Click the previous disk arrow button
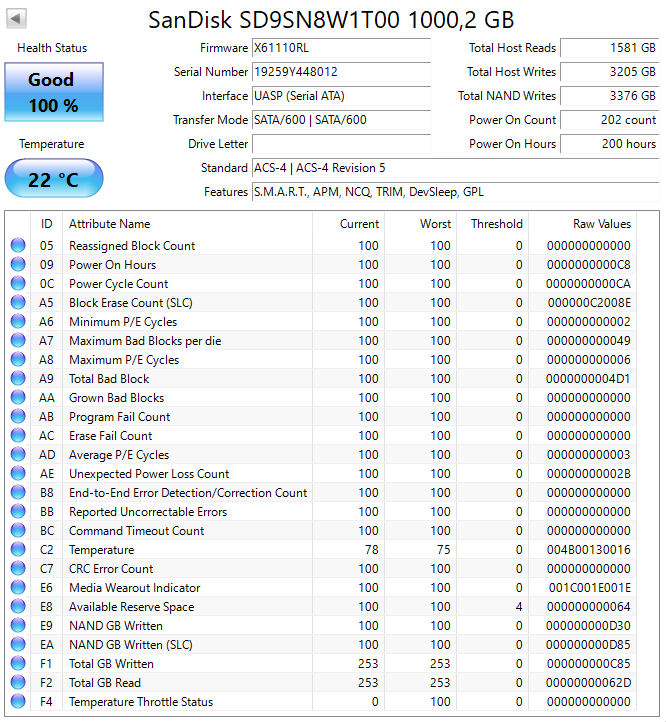 pyautogui.click(x=16, y=18)
